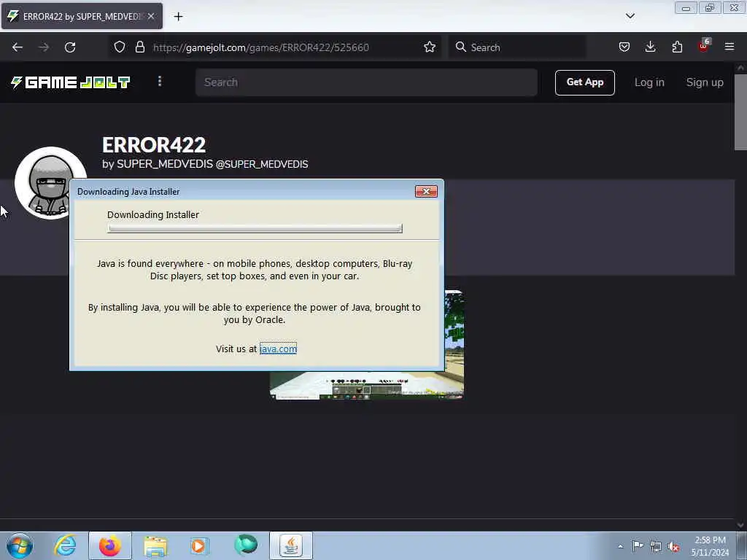This screenshot has height=560, width=747.
Task: Open Windows Media Player from the taskbar
Action: [x=200, y=545]
